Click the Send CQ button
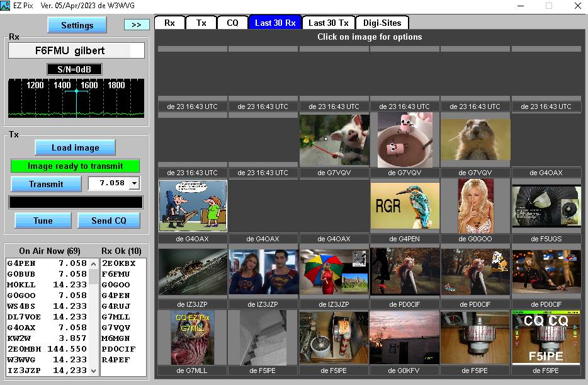This screenshot has width=588, height=385. (x=108, y=221)
